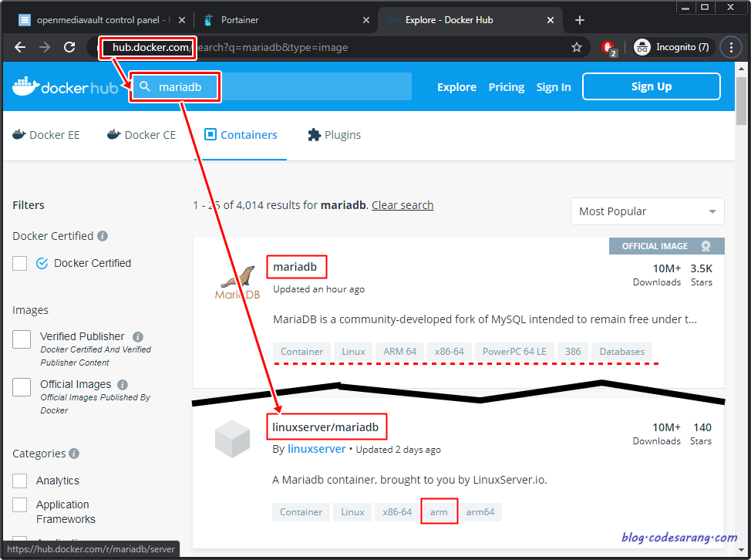Click the ARM 64 tag on mariadb
The width and height of the screenshot is (751, 560).
400,352
